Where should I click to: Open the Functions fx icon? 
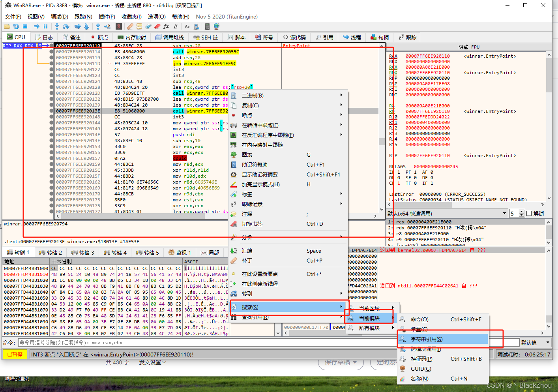(166, 26)
